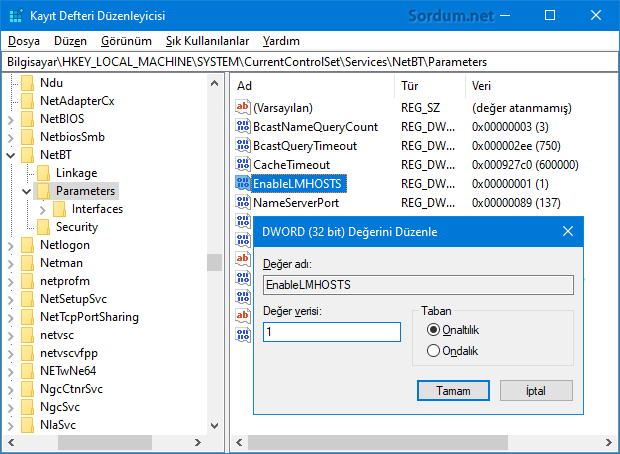Open the Yardım menu
The width and height of the screenshot is (620, 454).
tap(281, 41)
